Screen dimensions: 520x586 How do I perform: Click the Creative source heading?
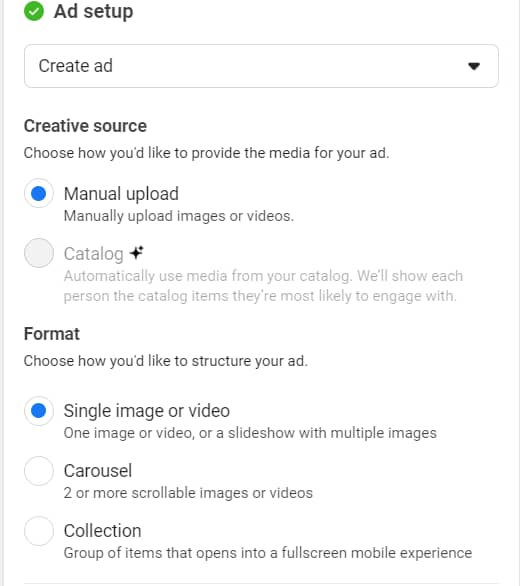(85, 126)
